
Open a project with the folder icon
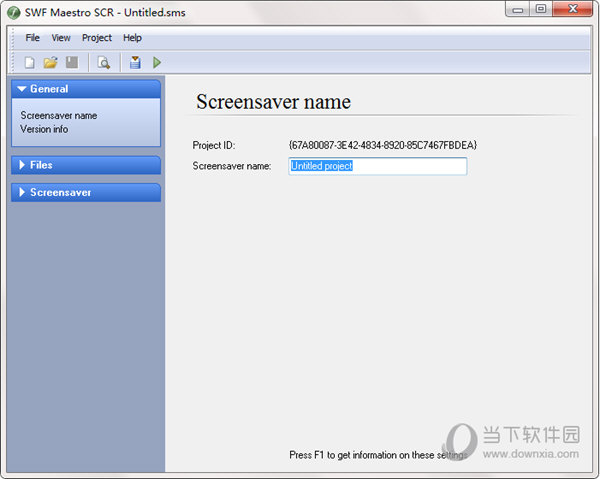pos(50,62)
